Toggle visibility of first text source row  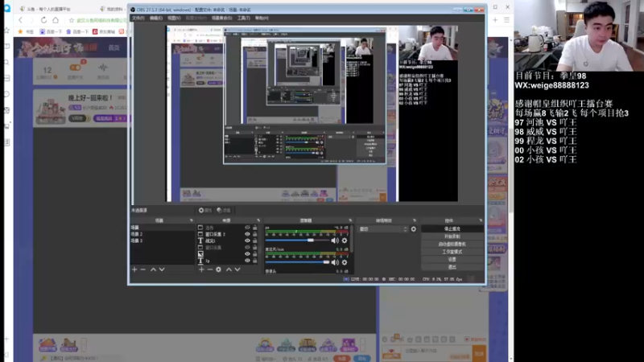247,241
